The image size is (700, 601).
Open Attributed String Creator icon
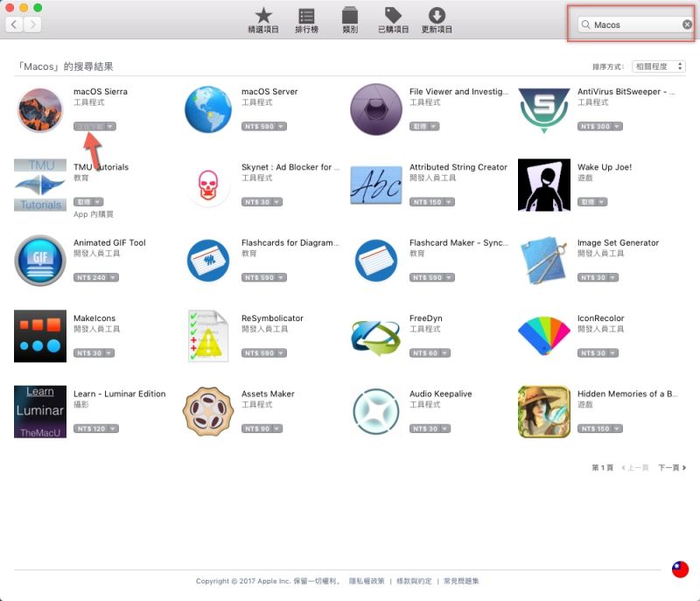(x=376, y=185)
